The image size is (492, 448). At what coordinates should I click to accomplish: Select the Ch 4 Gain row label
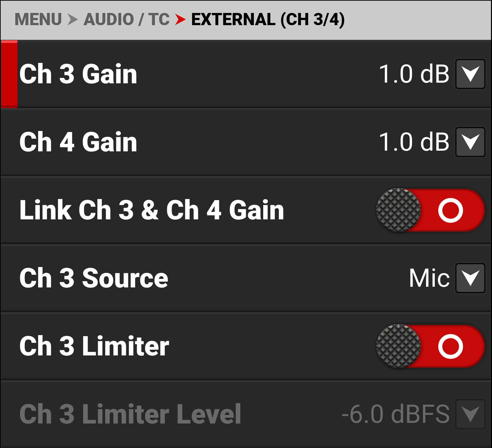78,142
